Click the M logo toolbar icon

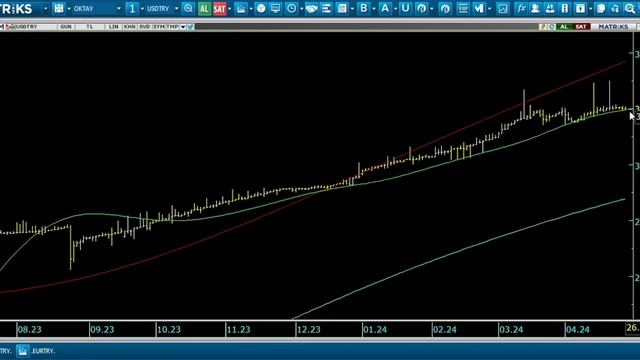479,8
